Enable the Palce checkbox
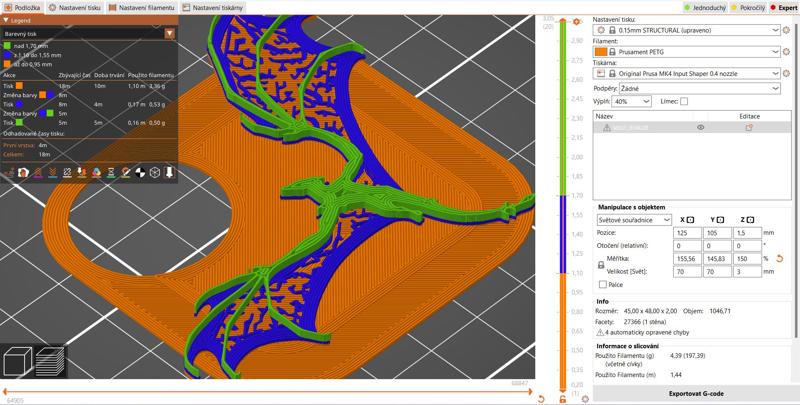Viewport: 800px width, 405px height. 603,285
